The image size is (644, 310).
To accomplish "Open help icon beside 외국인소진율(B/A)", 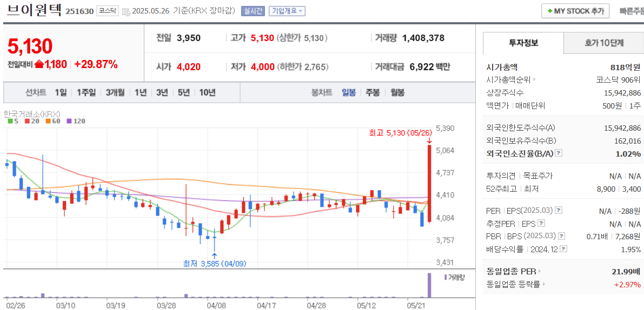I will pyautogui.click(x=559, y=153).
